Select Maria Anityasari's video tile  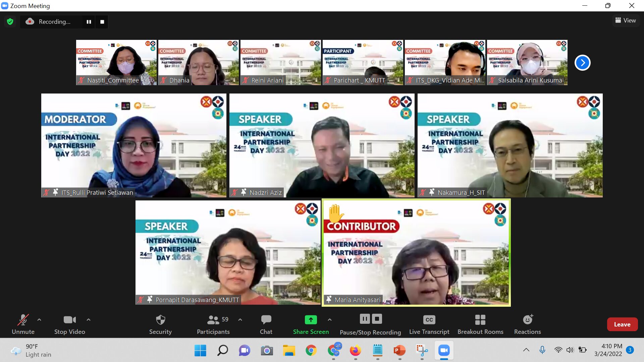416,253
